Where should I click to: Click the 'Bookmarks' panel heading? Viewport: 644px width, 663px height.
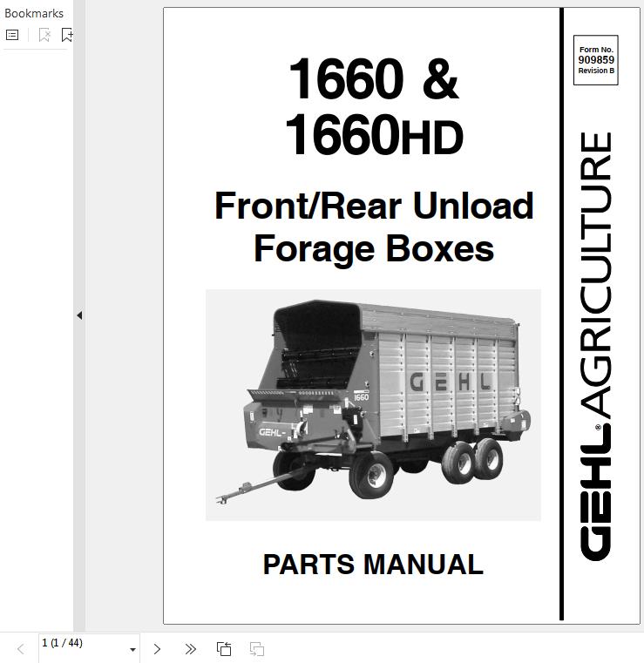[34, 14]
